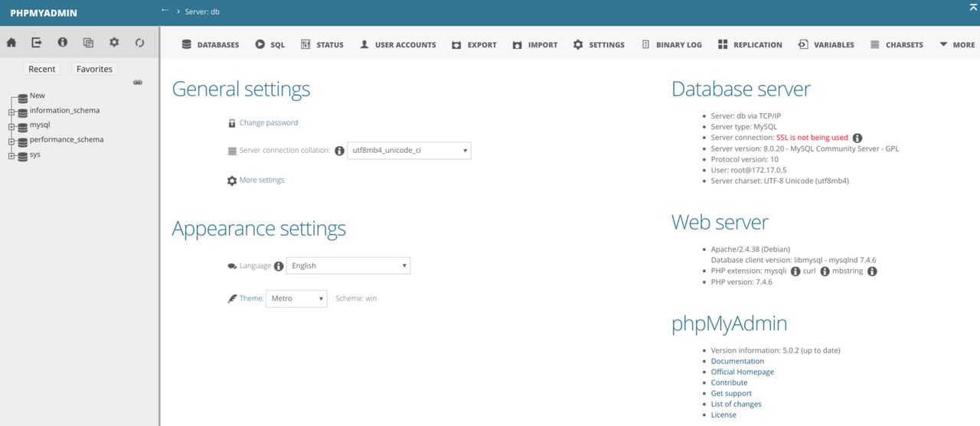The width and height of the screenshot is (980, 426).
Task: Show the Recent tables list
Action: (42, 69)
